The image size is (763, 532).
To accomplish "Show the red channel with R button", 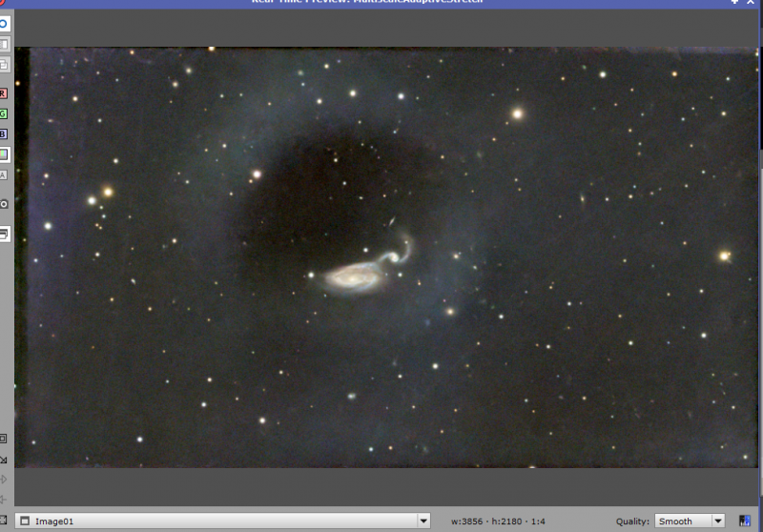I will coord(4,93).
